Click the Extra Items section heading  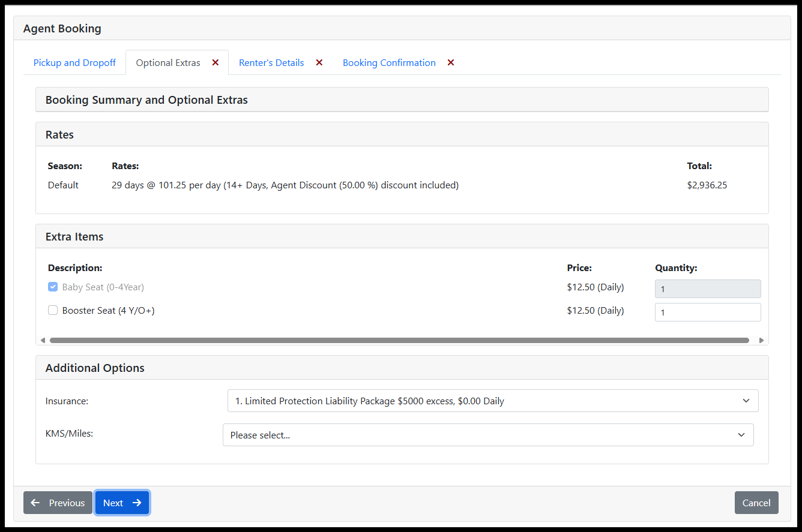74,236
